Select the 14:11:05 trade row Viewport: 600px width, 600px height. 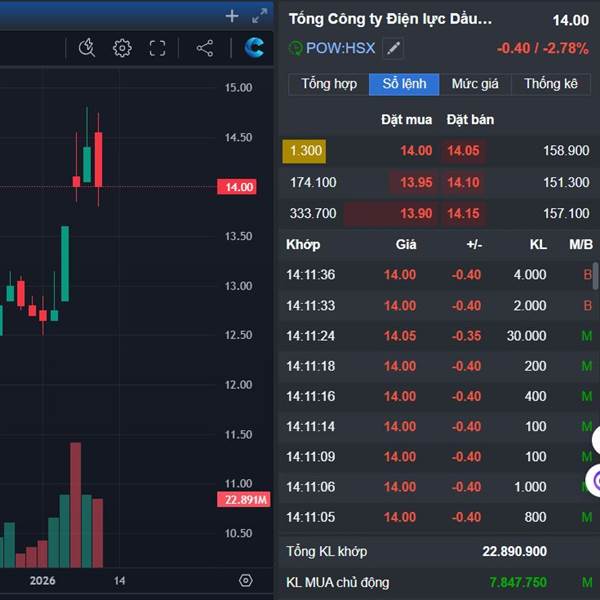tap(439, 517)
